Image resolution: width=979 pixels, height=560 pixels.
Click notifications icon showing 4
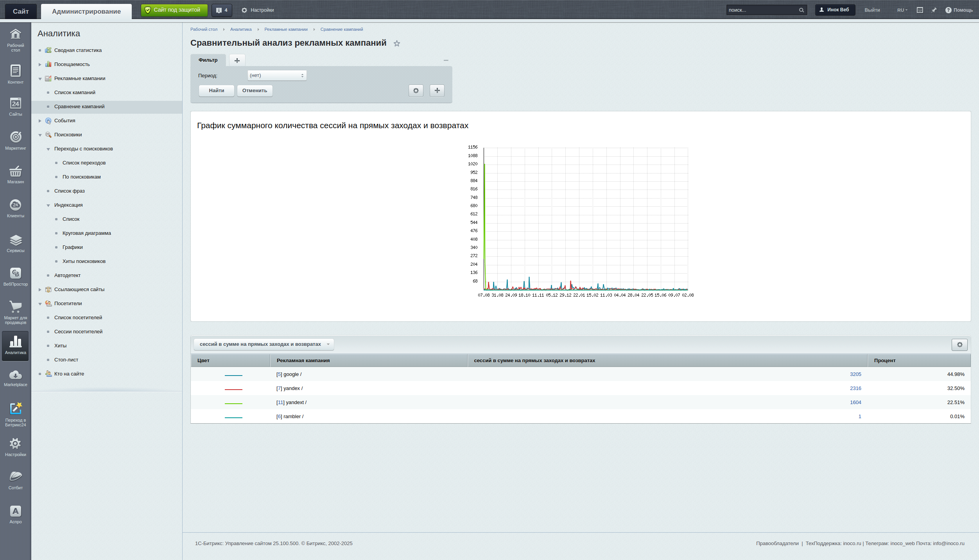tap(222, 10)
